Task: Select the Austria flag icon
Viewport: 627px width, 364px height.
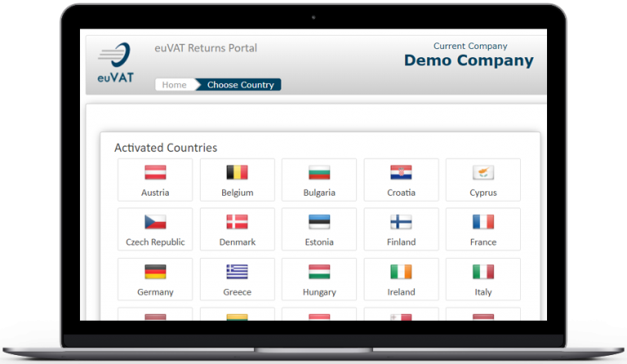Action: coord(155,173)
